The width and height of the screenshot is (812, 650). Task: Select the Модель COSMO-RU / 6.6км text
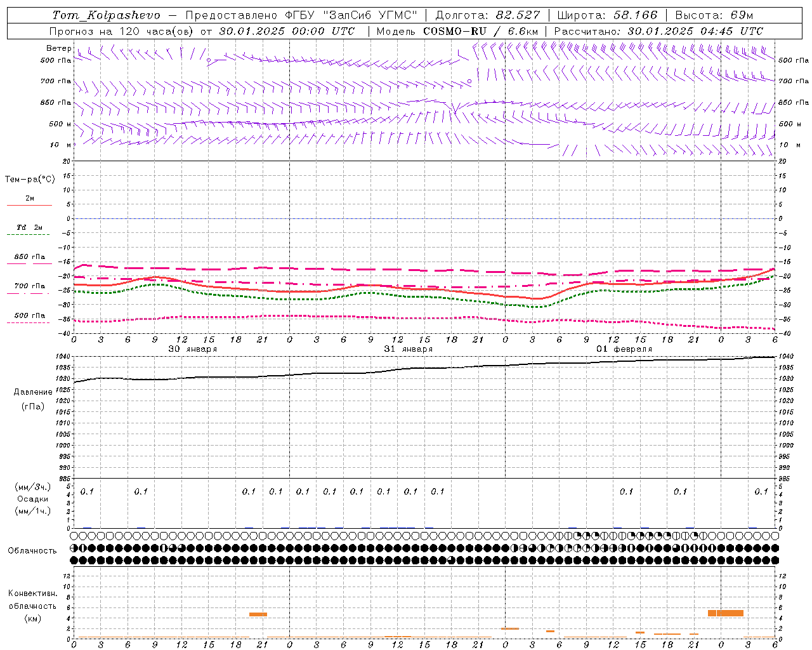tap(457, 31)
